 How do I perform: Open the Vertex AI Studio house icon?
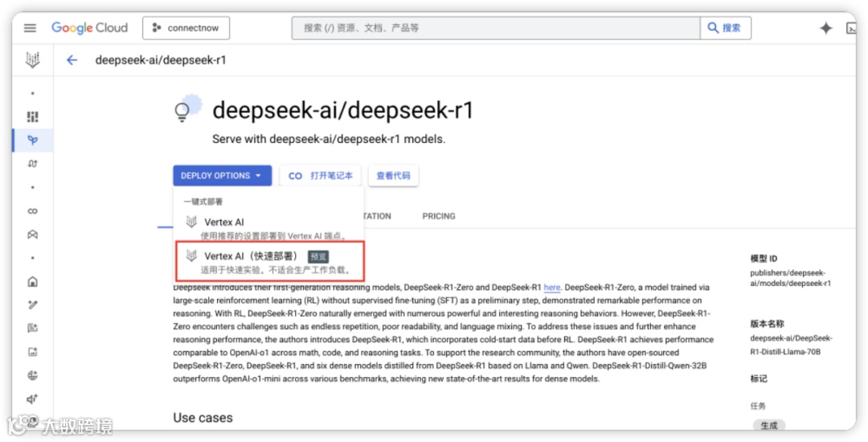(33, 281)
